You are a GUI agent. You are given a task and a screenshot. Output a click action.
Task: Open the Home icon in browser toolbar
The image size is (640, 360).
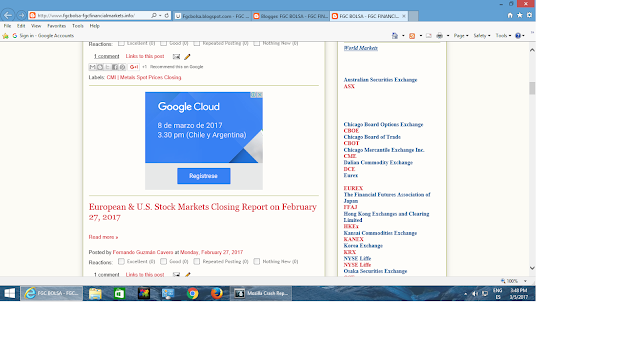(x=510, y=15)
